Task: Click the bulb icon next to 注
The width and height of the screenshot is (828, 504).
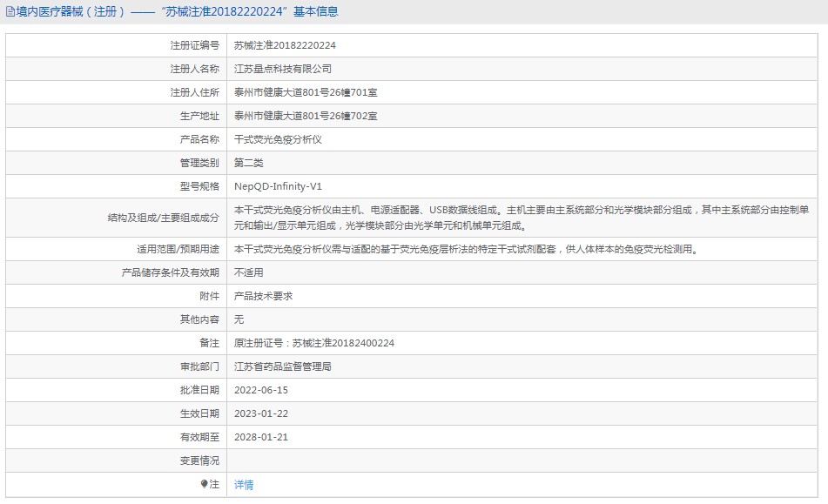Action: click(205, 484)
